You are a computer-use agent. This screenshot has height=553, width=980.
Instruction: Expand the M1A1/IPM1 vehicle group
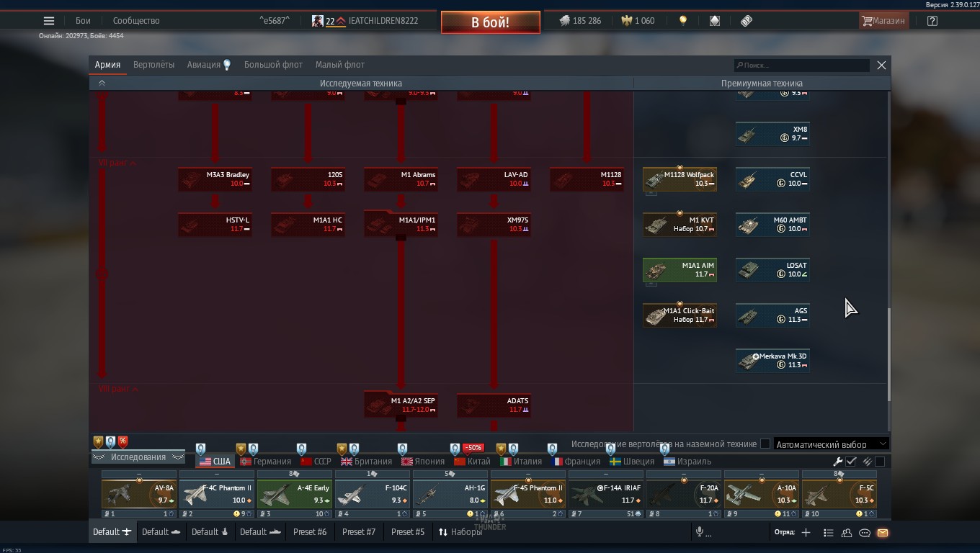pos(401,224)
